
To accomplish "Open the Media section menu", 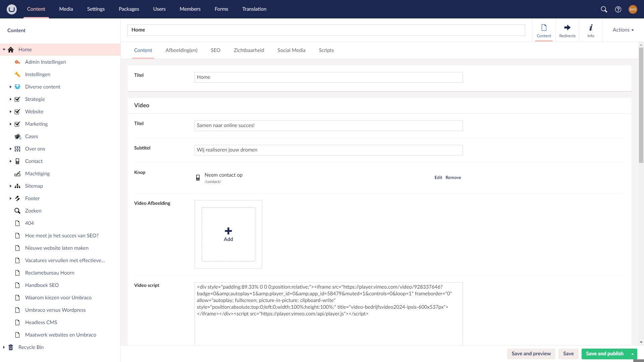I will coord(66,9).
